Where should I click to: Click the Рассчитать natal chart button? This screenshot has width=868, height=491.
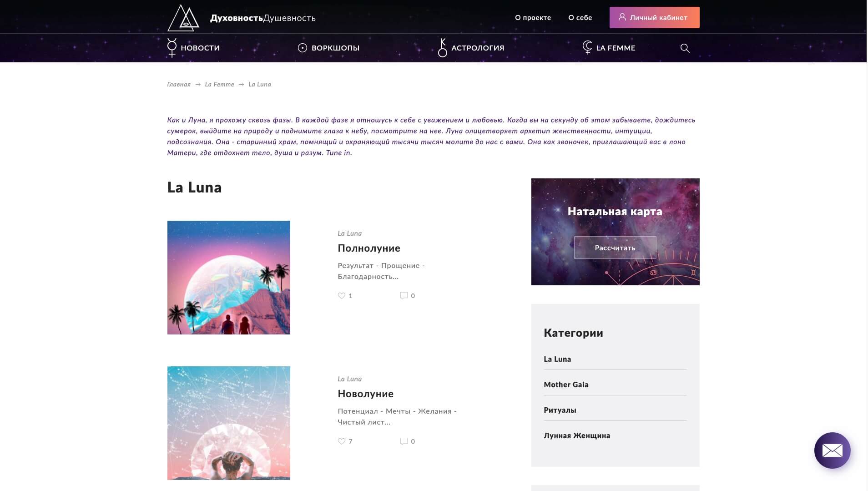click(x=615, y=248)
